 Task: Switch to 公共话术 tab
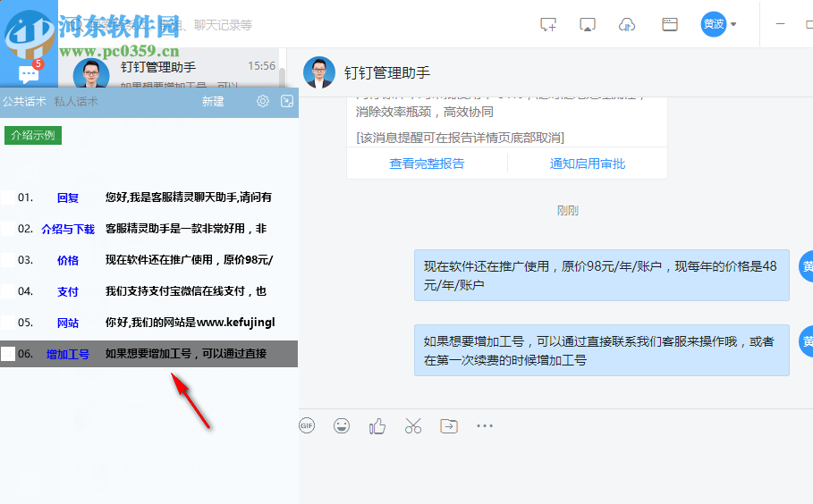pyautogui.click(x=24, y=102)
